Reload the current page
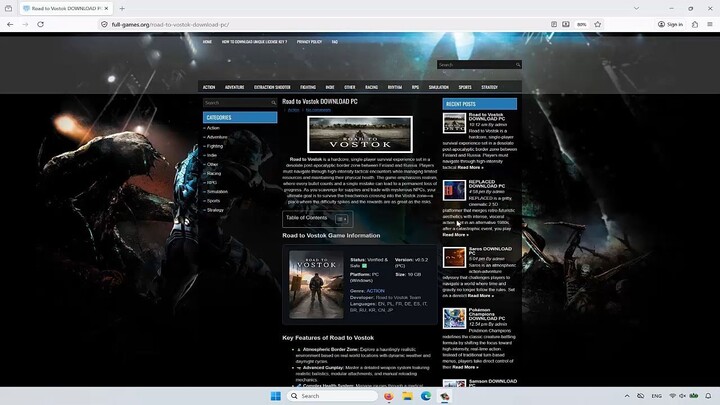The height and width of the screenshot is (405, 720). point(40,24)
